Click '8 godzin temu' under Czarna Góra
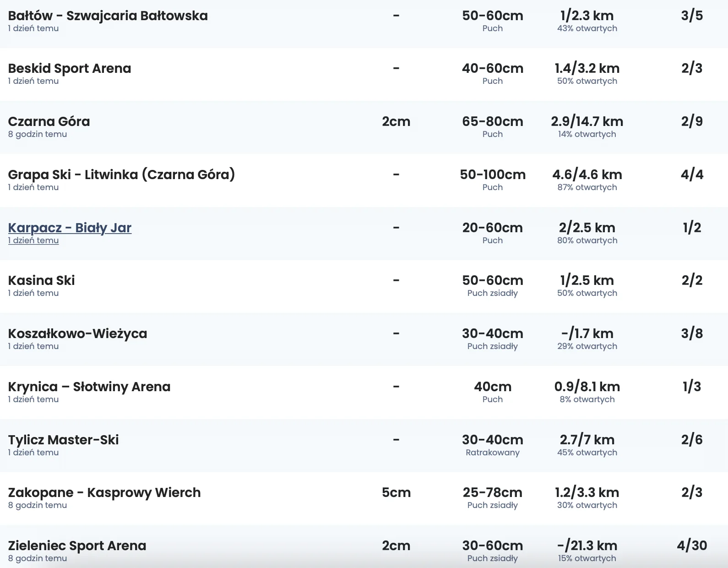The image size is (728, 568). (38, 134)
